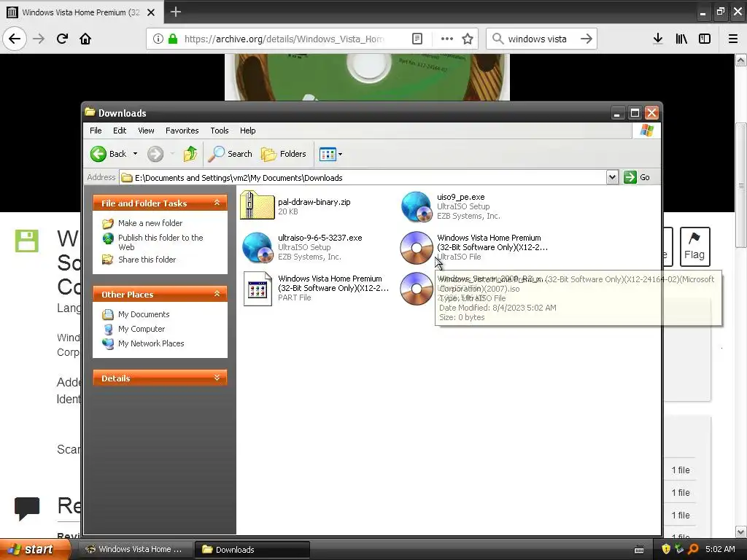Open the Help menu

[247, 131]
